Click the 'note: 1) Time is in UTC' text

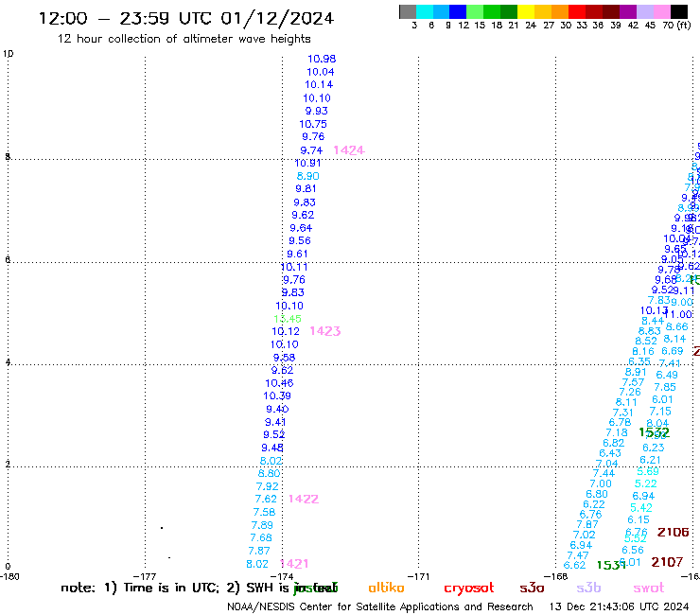point(140,588)
